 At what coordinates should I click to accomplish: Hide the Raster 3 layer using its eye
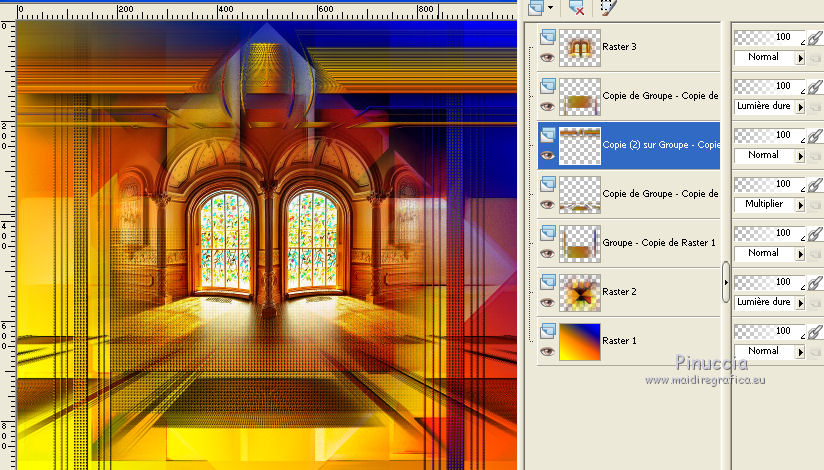547,58
